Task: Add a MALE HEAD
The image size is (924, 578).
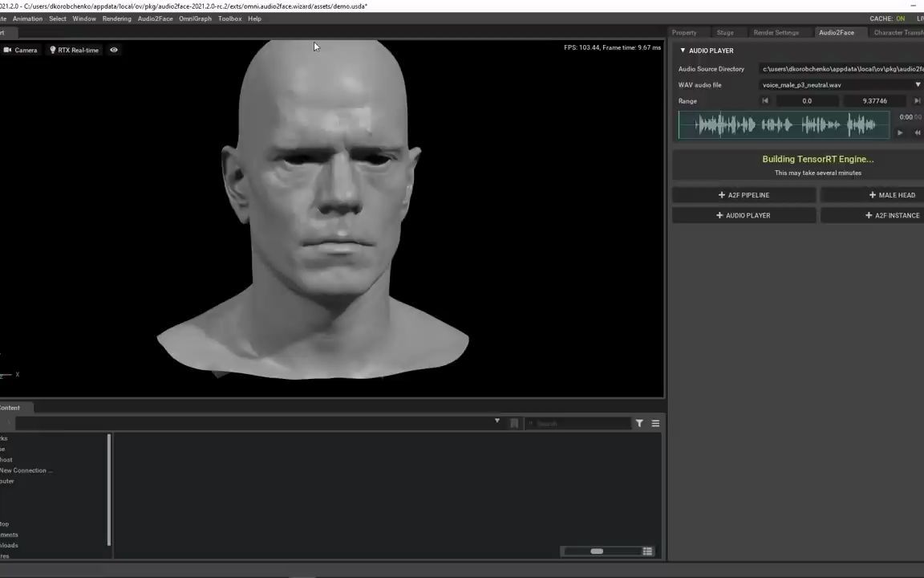Action: [x=891, y=195]
